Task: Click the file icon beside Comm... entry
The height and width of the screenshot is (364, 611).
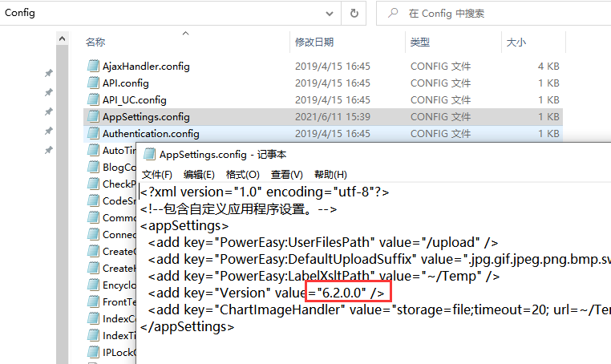Action: [x=93, y=216]
